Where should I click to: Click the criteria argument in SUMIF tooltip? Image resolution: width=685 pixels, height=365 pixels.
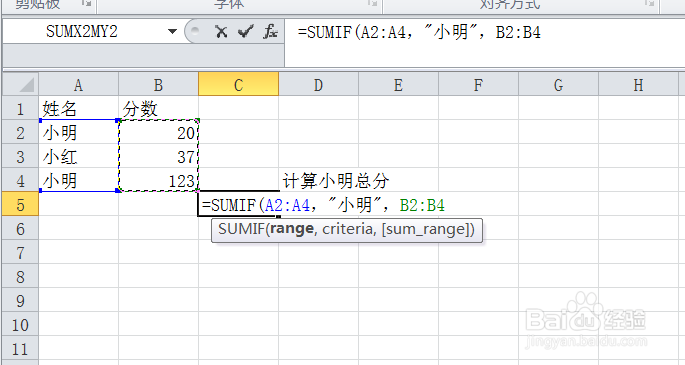[347, 229]
